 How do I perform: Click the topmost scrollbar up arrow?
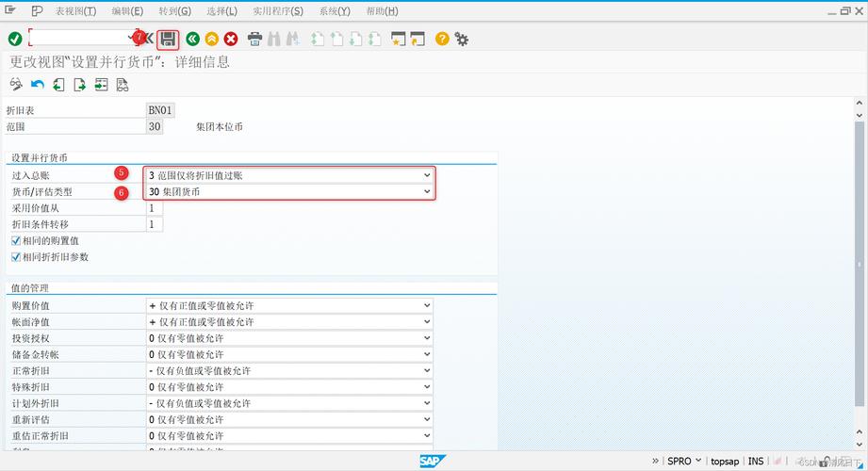coord(860,103)
